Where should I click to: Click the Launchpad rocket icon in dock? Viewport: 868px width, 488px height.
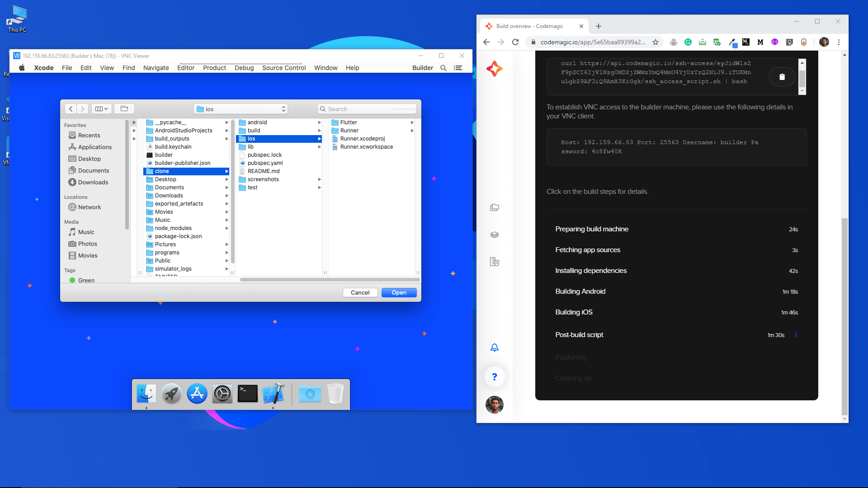tap(172, 394)
